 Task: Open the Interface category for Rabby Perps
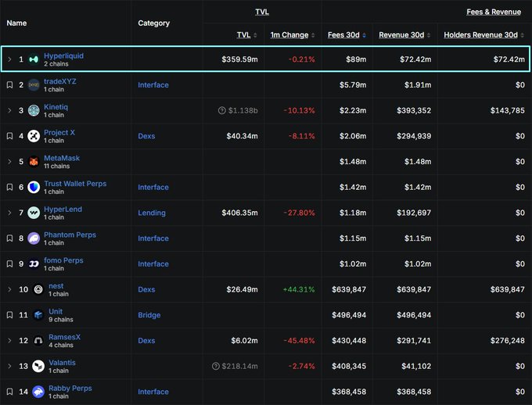153,392
